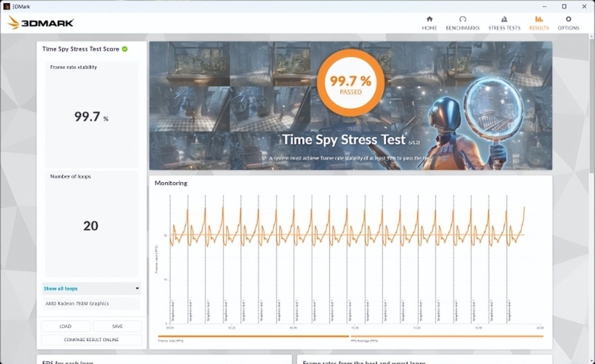Click the Time Spy Stress Test banner title
This screenshot has width=595, height=364.
[x=343, y=140]
